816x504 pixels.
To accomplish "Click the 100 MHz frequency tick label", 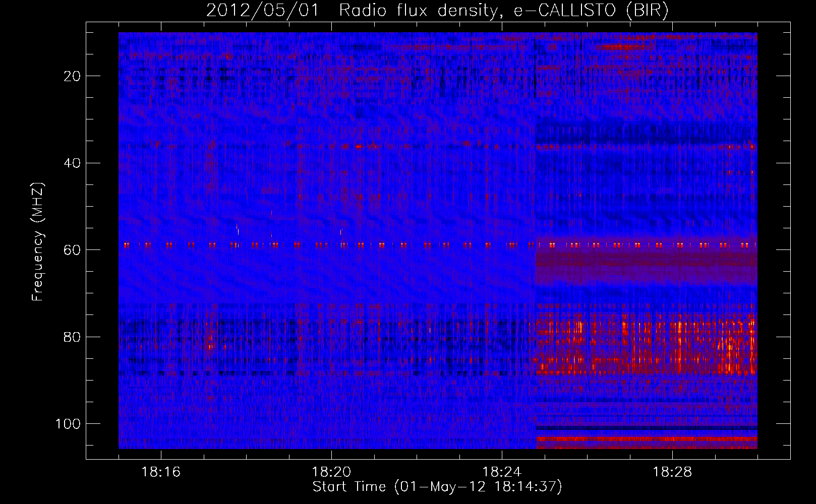I will point(68,423).
